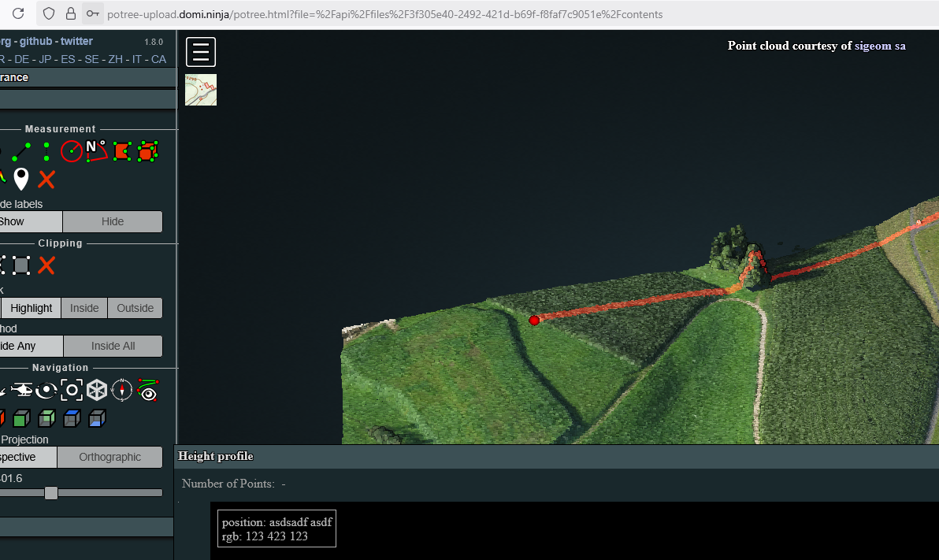Viewport: 939px width, 560px height.
Task: Set clip task to Outside
Action: pos(135,308)
